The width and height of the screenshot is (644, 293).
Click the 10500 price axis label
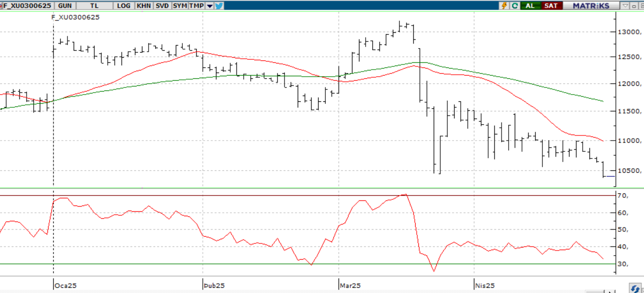tap(630, 171)
